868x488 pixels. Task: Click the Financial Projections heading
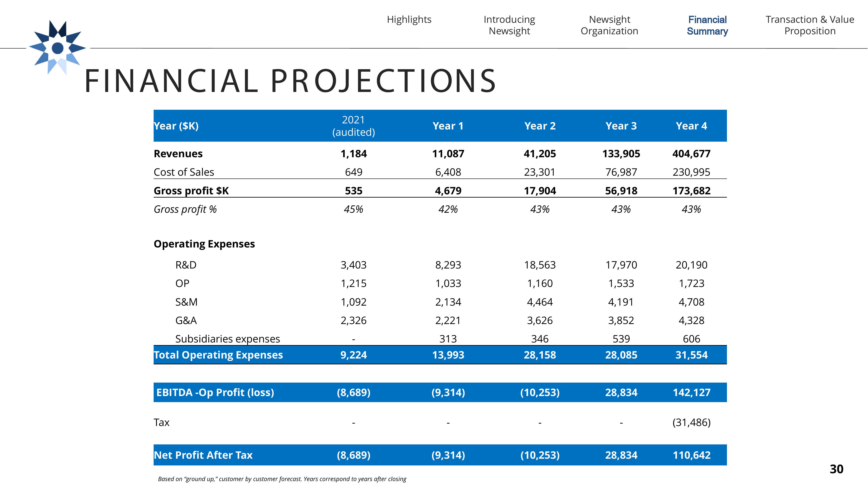291,81
